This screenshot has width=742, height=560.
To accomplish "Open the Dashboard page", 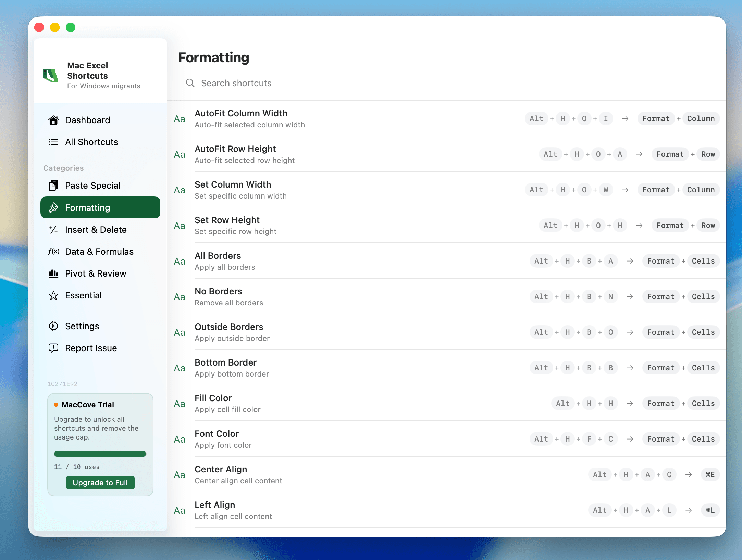I will coord(100,120).
